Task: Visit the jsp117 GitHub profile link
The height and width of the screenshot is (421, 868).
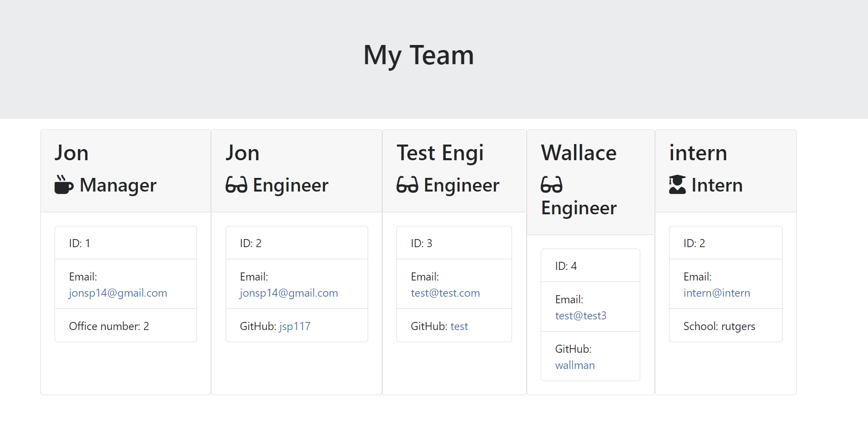Action: tap(295, 326)
